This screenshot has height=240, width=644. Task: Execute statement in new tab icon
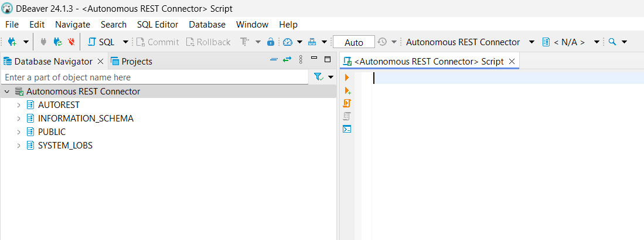click(x=347, y=90)
